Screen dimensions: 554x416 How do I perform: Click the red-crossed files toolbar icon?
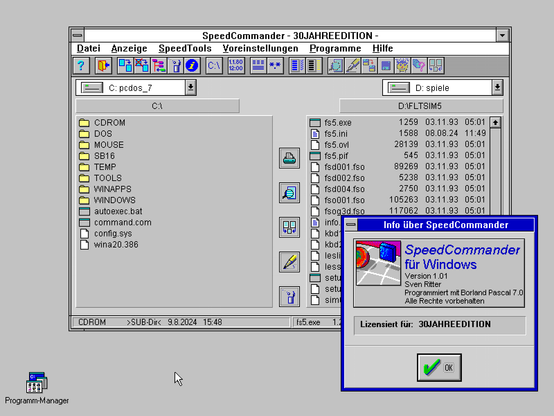[x=142, y=66]
